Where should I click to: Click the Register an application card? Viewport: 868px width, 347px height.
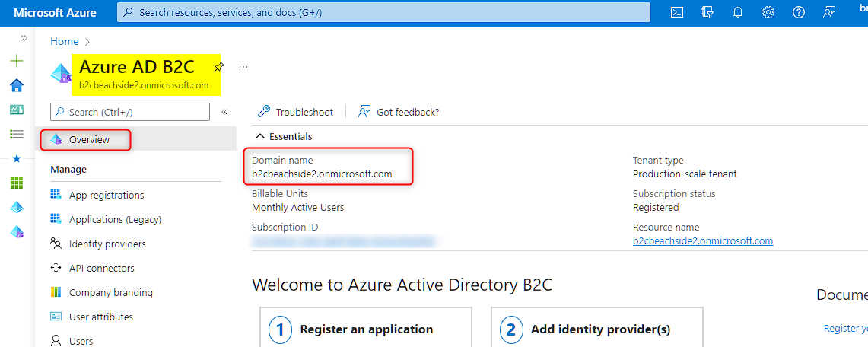[365, 327]
